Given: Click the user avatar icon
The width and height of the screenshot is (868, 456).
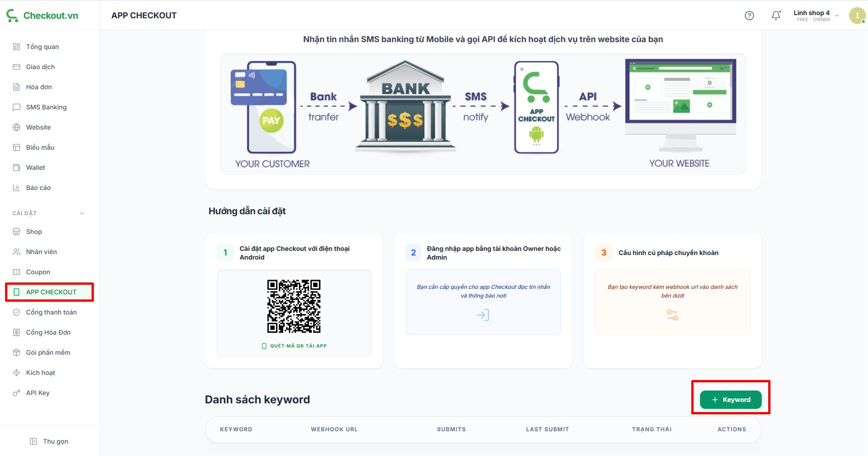Looking at the screenshot, I should (857, 16).
